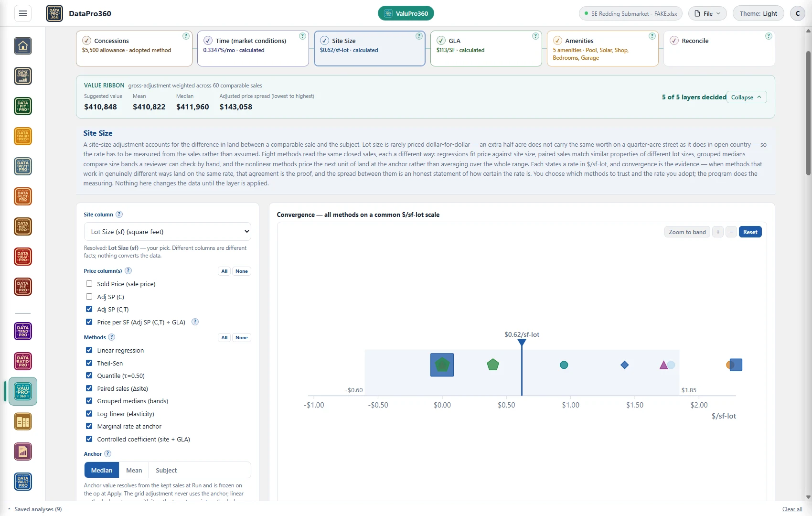Screen dimensions: 812x516
Task: Open the File dropdown menu
Action: [x=707, y=13]
